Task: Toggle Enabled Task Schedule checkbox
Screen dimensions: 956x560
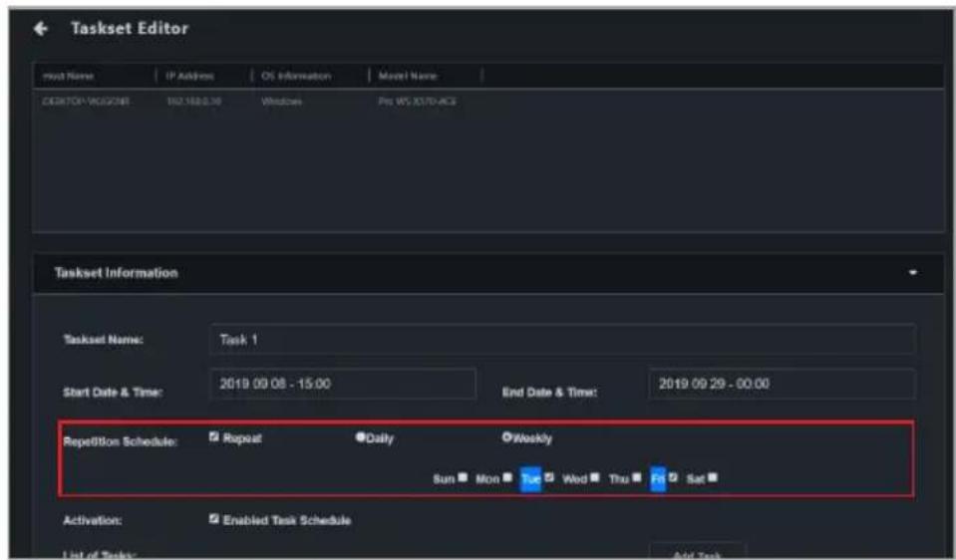Action: click(214, 519)
